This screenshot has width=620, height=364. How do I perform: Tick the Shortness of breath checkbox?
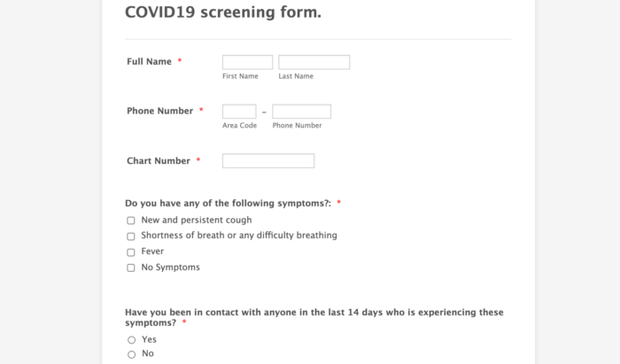(x=131, y=236)
